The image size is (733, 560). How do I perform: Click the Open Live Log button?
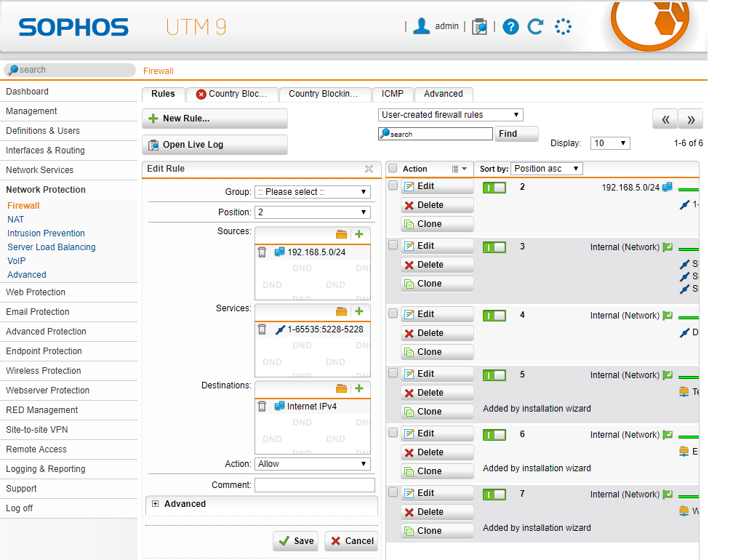215,145
